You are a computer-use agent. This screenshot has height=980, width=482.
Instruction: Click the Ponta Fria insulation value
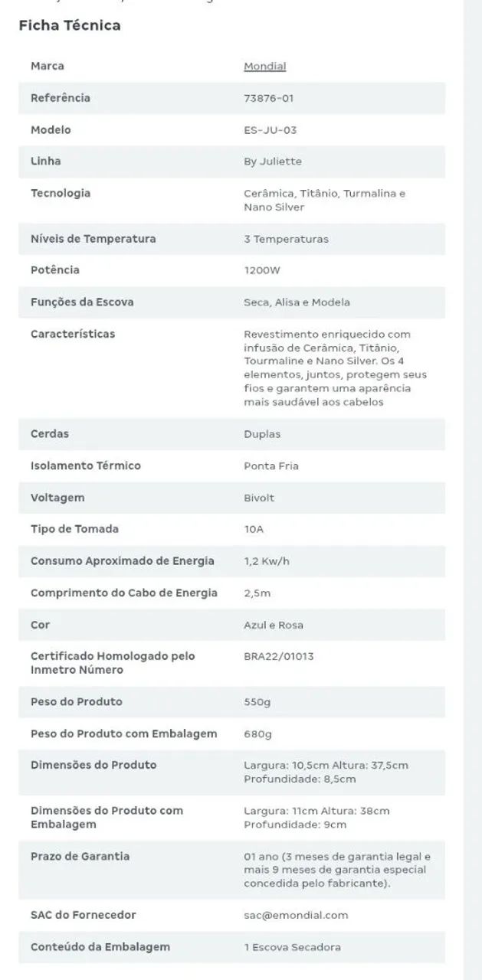click(x=271, y=465)
